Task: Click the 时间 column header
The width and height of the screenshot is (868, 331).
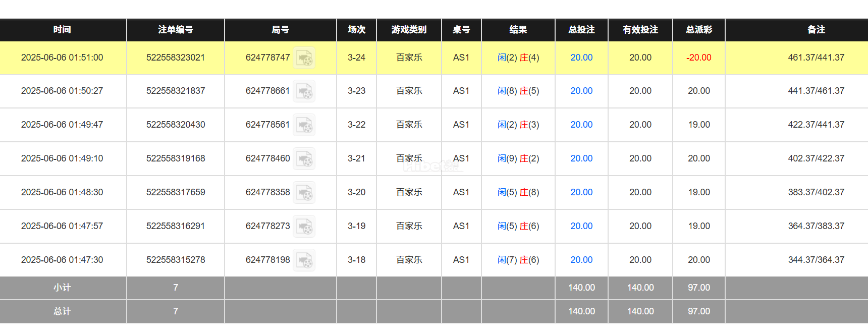Action: (62, 30)
